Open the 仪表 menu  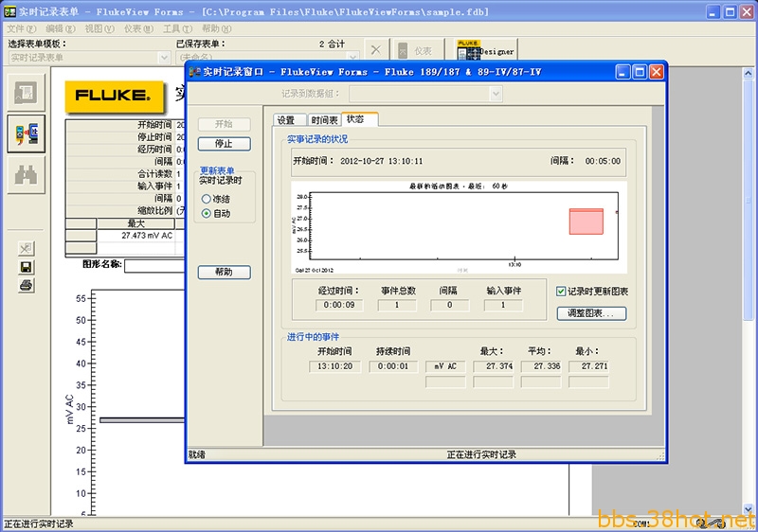tap(139, 28)
